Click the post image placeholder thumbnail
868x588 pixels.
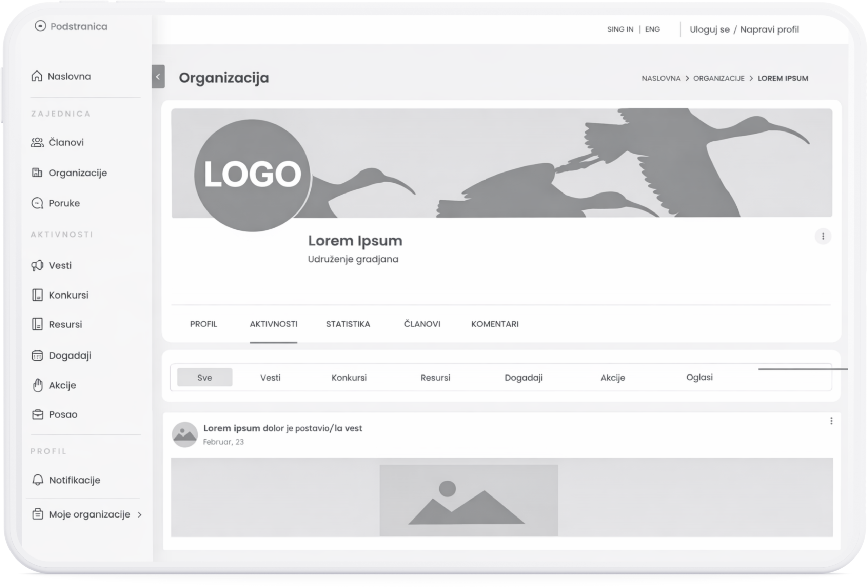point(468,500)
